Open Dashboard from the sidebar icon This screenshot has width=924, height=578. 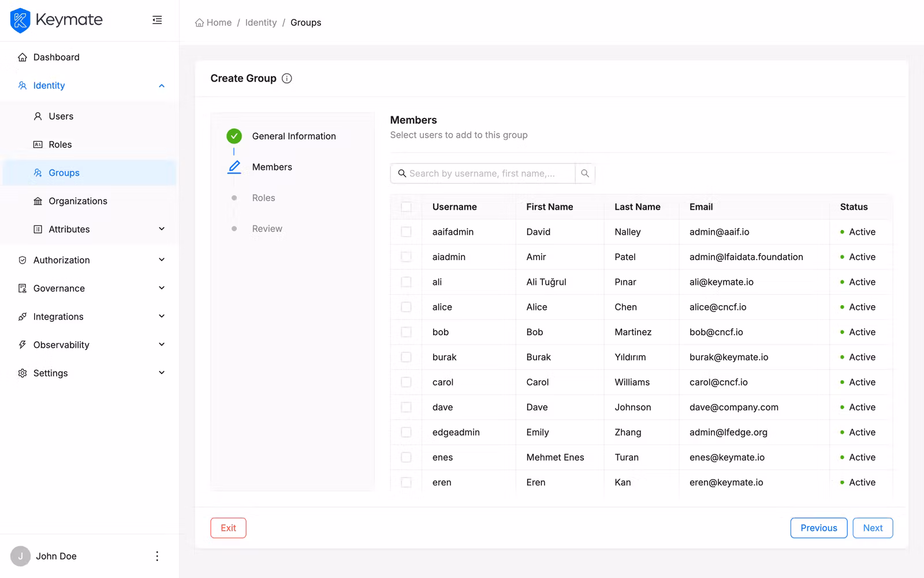click(x=22, y=57)
